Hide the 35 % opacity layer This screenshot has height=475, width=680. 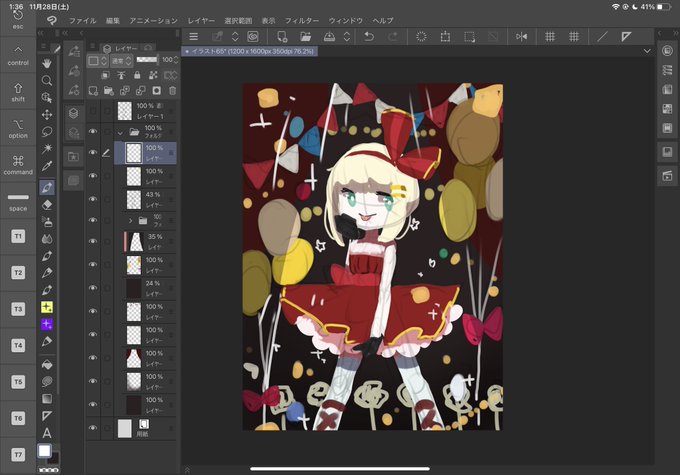[x=93, y=241]
